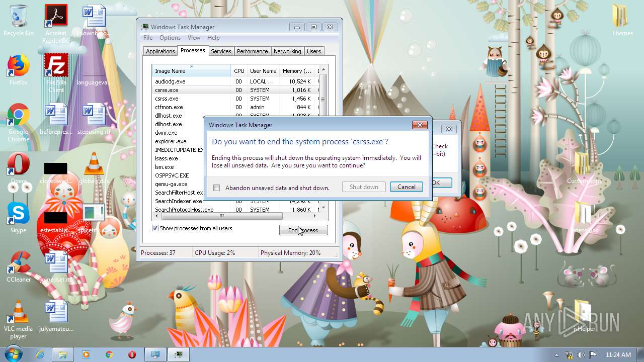
Task: Click the taskbar clock showing 11:24 AM
Action: coord(618,355)
